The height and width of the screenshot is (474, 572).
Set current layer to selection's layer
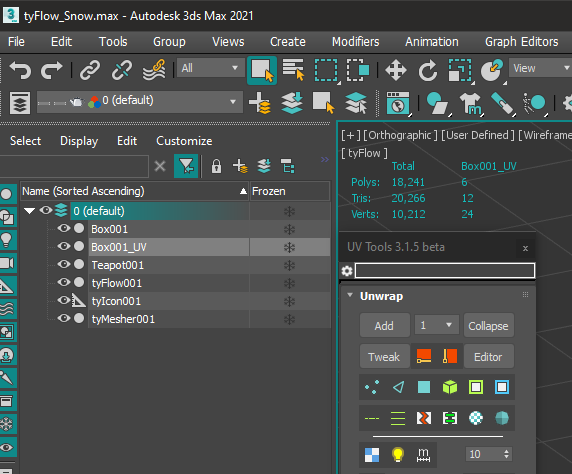(356, 103)
